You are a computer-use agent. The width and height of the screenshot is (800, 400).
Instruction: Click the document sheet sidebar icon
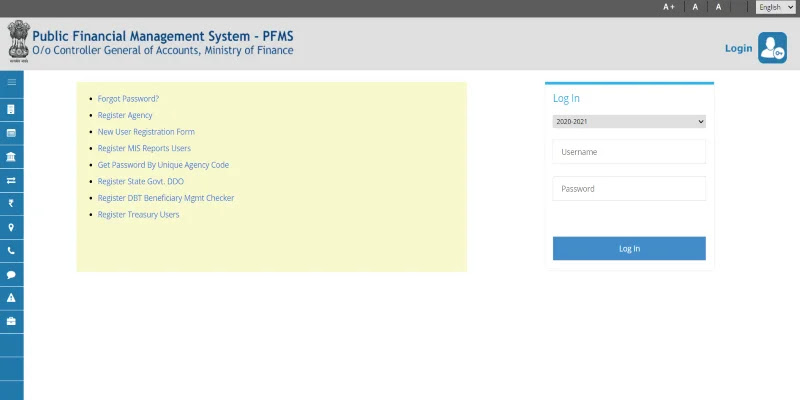[11, 110]
